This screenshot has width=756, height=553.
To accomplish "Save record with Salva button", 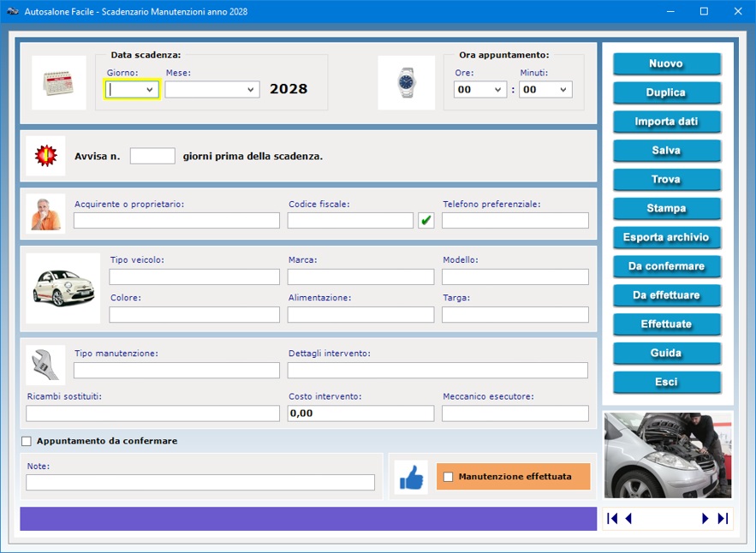I will 666,151.
